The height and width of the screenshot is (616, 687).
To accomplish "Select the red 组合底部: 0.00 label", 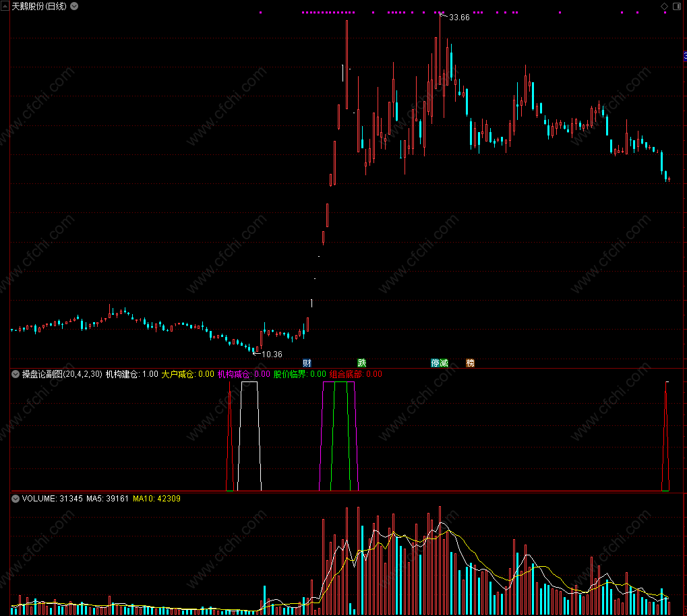I will click(x=356, y=374).
